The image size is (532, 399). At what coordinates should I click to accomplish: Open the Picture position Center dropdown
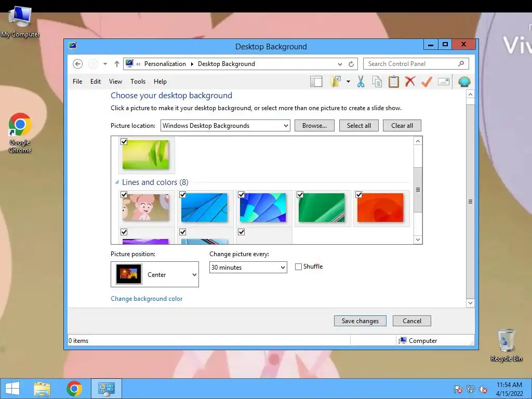coord(155,274)
